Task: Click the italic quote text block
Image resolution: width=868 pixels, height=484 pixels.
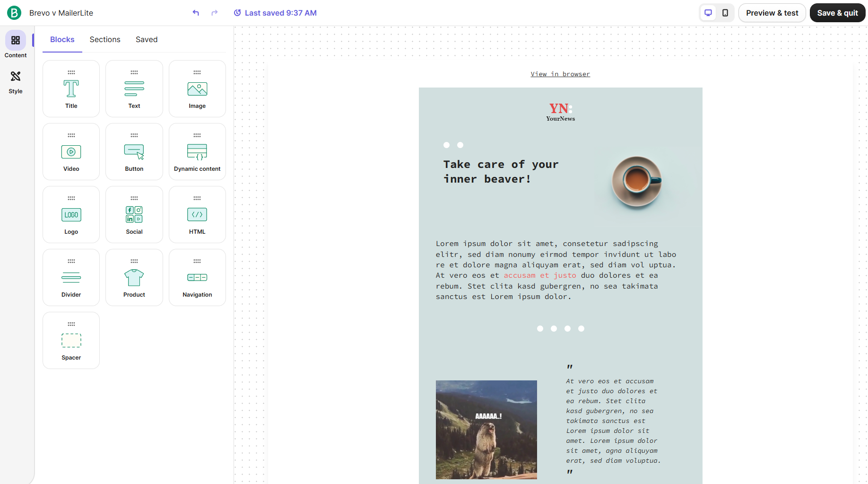Action: click(x=613, y=421)
